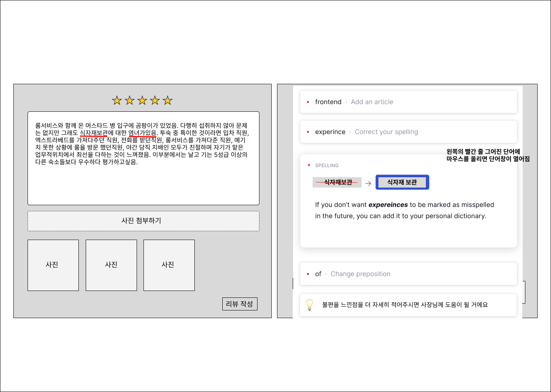Image resolution: width=551 pixels, height=392 pixels.
Task: Click the lightbulb tip icon
Action: (x=309, y=305)
